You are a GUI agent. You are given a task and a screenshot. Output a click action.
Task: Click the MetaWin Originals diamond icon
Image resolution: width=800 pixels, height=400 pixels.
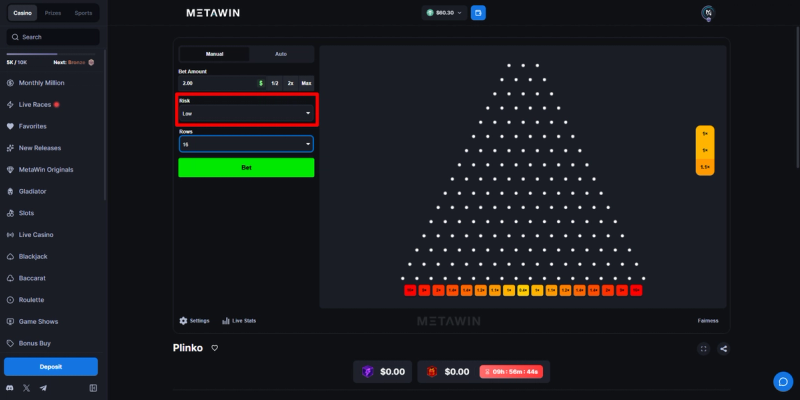(10, 169)
